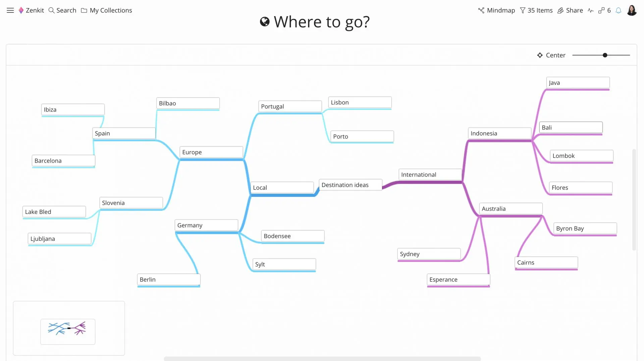
Task: Select the International branch node
Action: click(430, 175)
